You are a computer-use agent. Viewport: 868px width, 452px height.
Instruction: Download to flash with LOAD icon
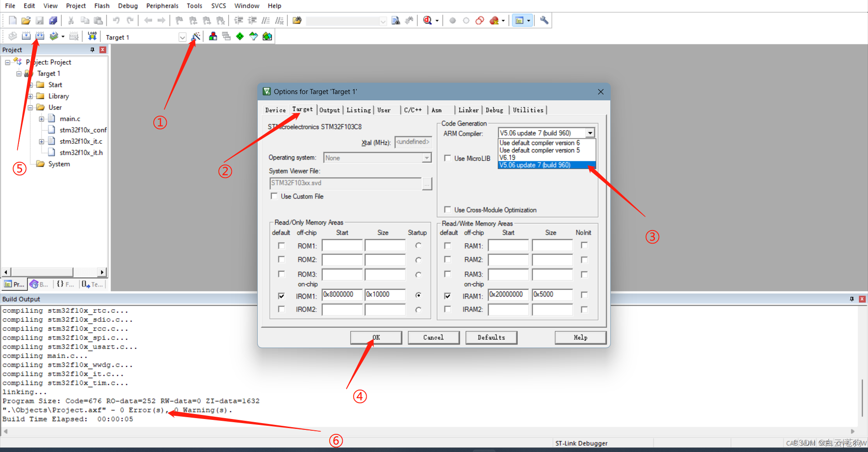tap(92, 36)
